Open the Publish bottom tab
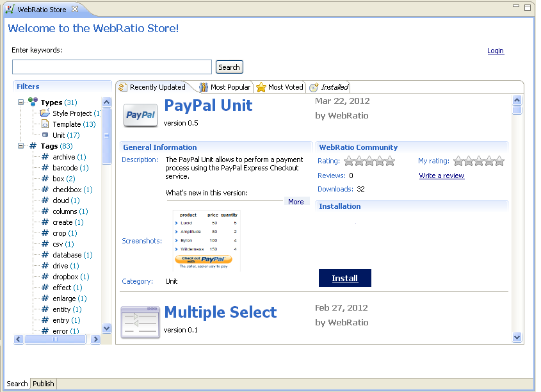Viewport: 541px width, 392px height. [x=44, y=384]
